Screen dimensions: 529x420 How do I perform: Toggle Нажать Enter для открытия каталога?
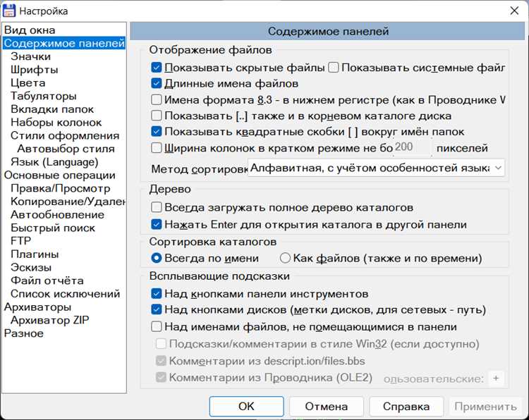click(156, 224)
